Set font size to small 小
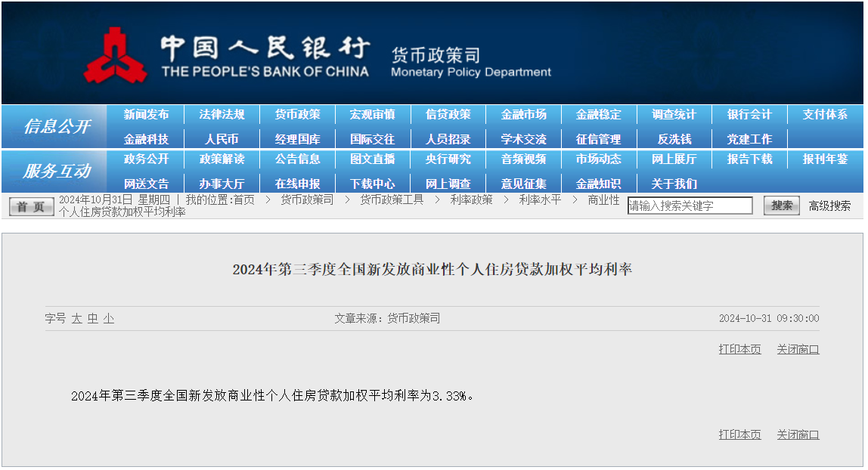The height and width of the screenshot is (470, 868). point(109,319)
